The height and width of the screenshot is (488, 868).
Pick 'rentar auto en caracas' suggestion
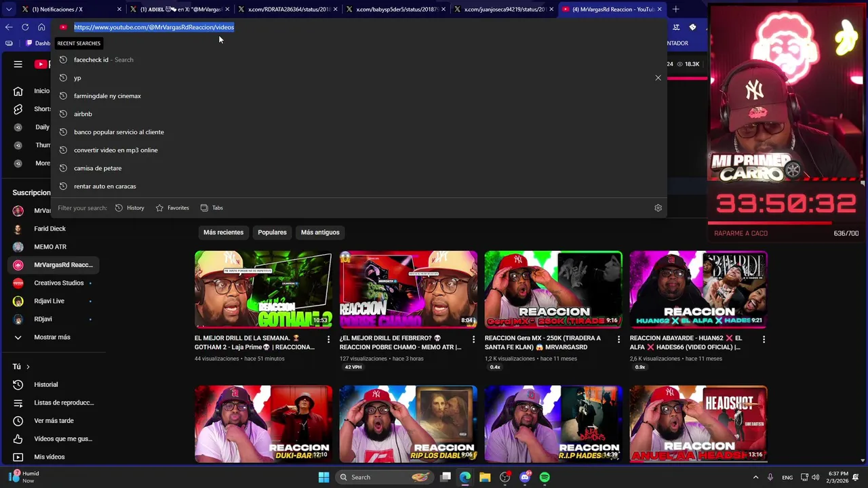pyautogui.click(x=359, y=186)
